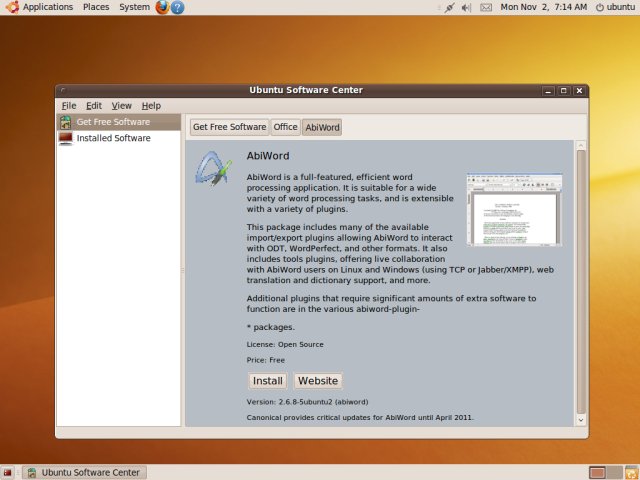
Task: Click the Software Center window menu icon in title bar
Action: (63, 90)
